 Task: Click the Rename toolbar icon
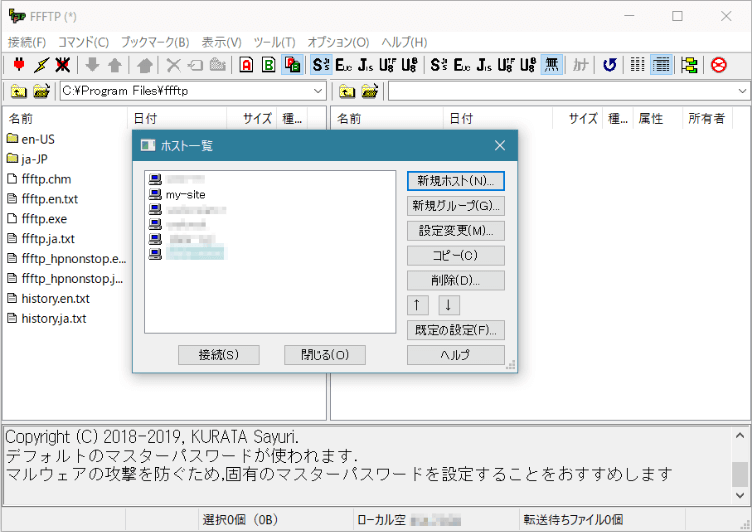(195, 65)
